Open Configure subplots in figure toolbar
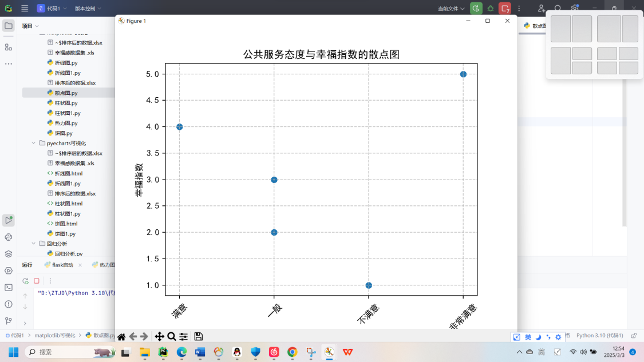Image resolution: width=644 pixels, height=362 pixels. (x=184, y=337)
